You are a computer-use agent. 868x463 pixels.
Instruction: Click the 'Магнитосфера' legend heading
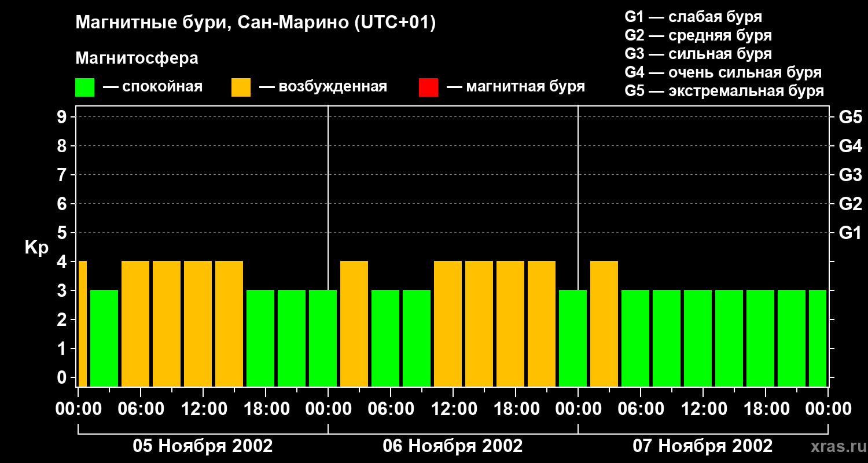[x=137, y=58]
